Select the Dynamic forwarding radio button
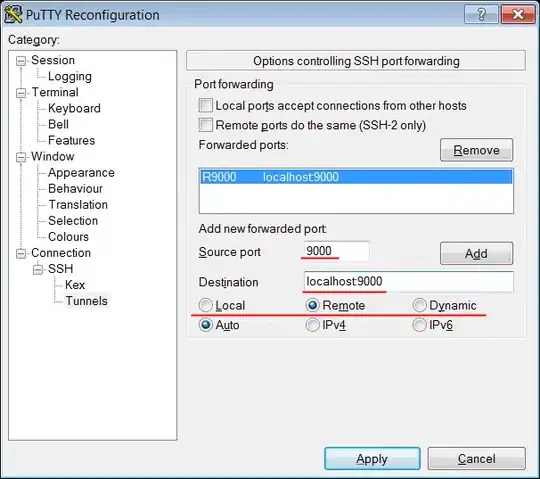This screenshot has height=479, width=540. 419,305
